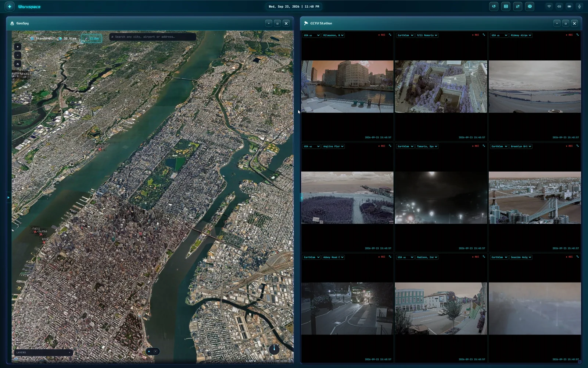Expand the LAYERS panel on the map
Viewport: 588px width, 368px height.
point(43,353)
